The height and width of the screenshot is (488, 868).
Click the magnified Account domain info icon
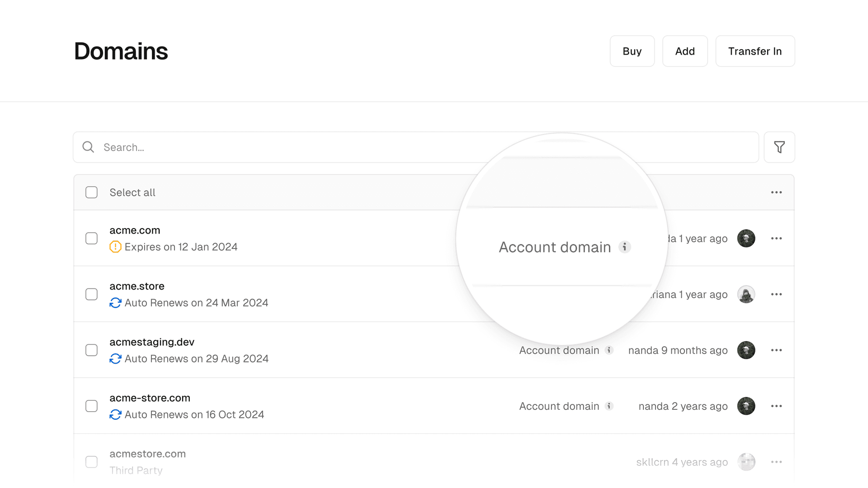coord(624,247)
